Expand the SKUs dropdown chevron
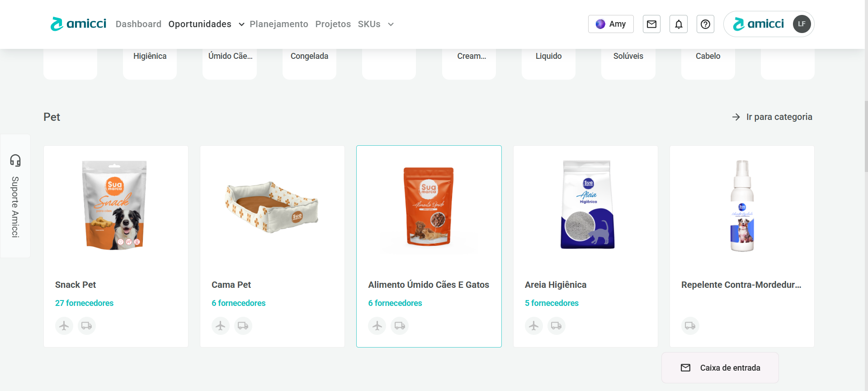868x391 pixels. (x=391, y=24)
